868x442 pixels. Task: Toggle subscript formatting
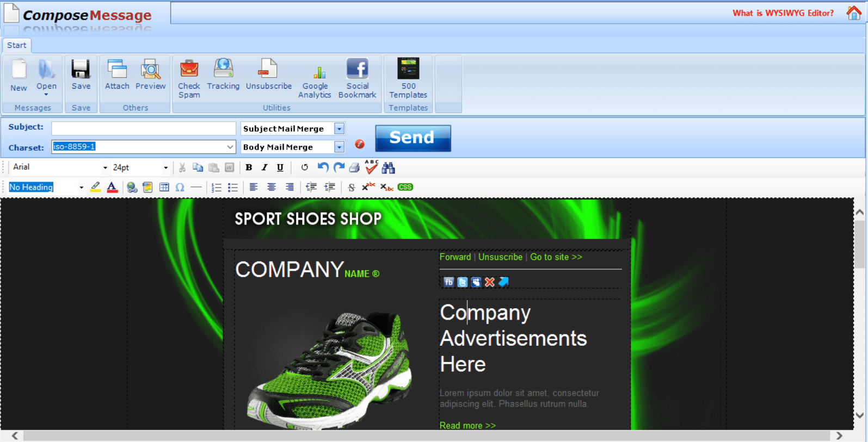point(386,188)
